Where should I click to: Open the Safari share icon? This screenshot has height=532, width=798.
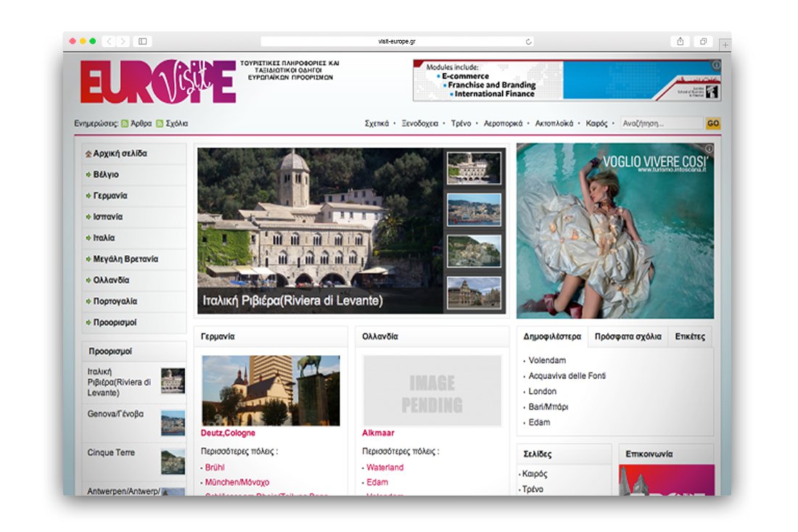click(680, 41)
